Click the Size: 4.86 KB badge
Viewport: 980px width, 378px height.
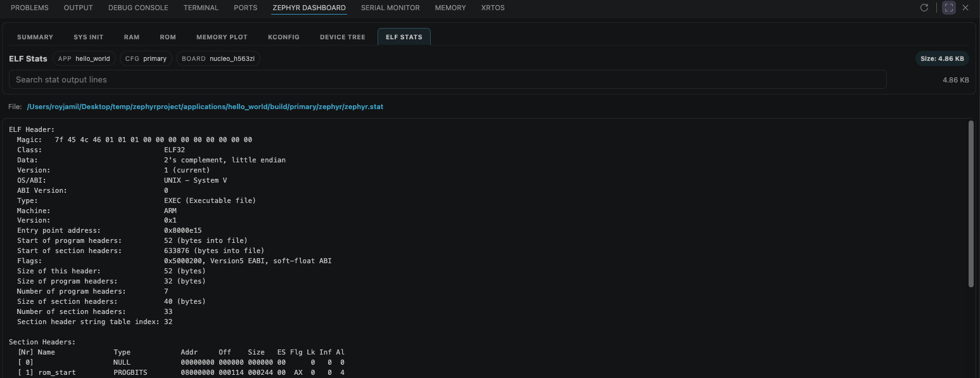[x=942, y=58]
